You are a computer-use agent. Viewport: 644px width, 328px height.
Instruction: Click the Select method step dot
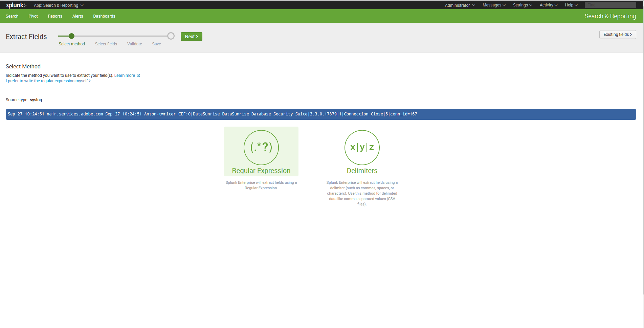pos(71,36)
